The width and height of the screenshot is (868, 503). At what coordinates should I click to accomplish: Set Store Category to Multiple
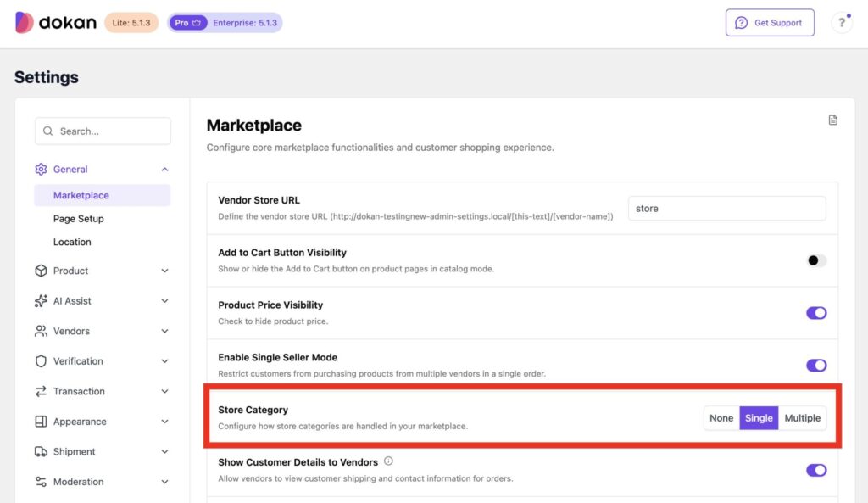[x=802, y=418]
